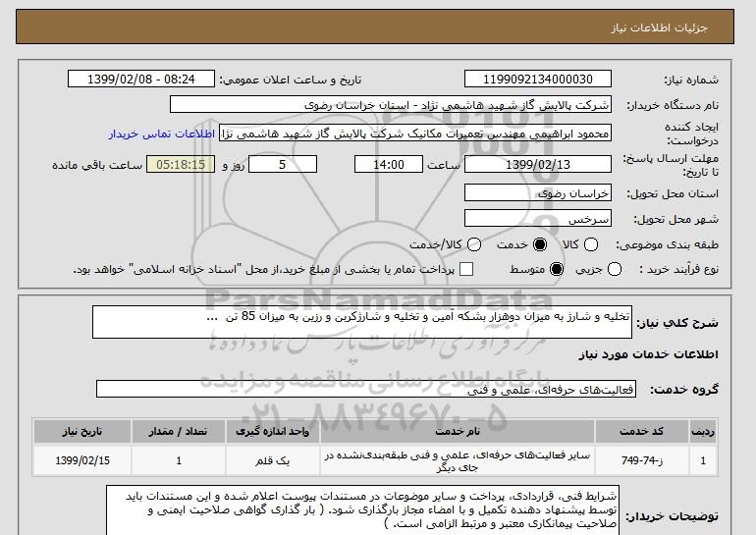The height and width of the screenshot is (535, 756).
Task: Click the جزئیات اطلاعات نیاز header title
Action: [659, 27]
